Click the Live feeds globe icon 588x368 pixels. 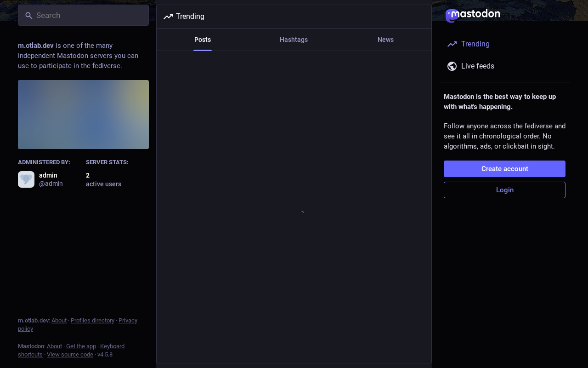452,66
